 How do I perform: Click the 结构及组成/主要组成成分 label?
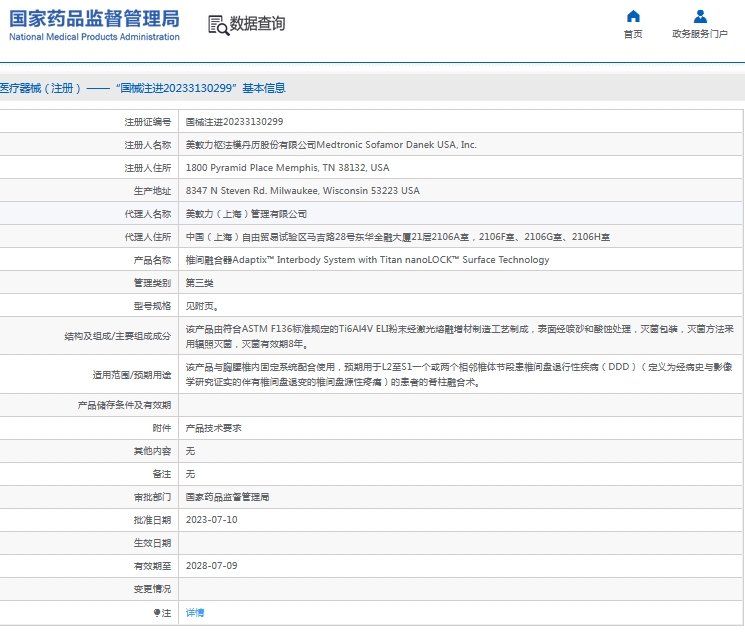(117, 336)
